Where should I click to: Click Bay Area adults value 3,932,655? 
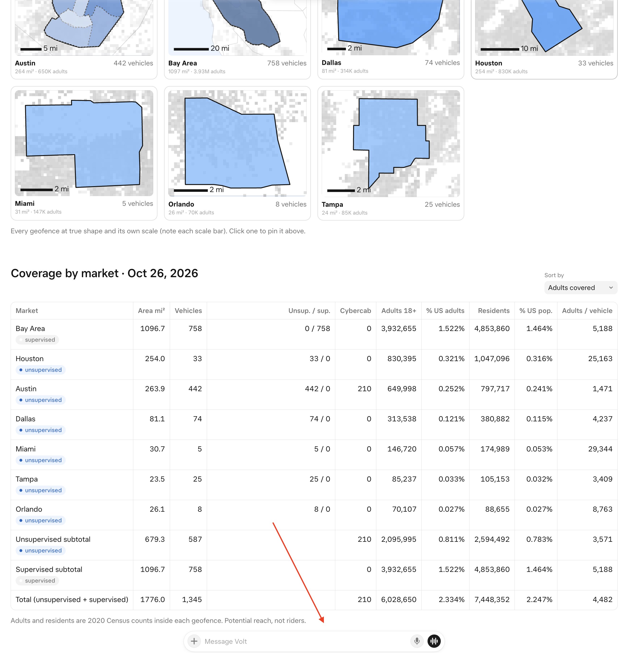pos(399,329)
